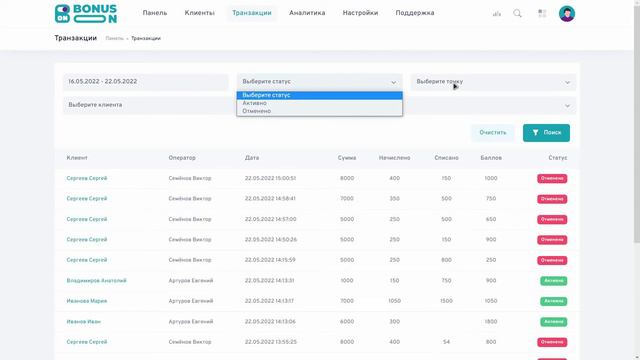Select Транзакции menu item
This screenshot has width=640, height=360.
click(x=252, y=13)
